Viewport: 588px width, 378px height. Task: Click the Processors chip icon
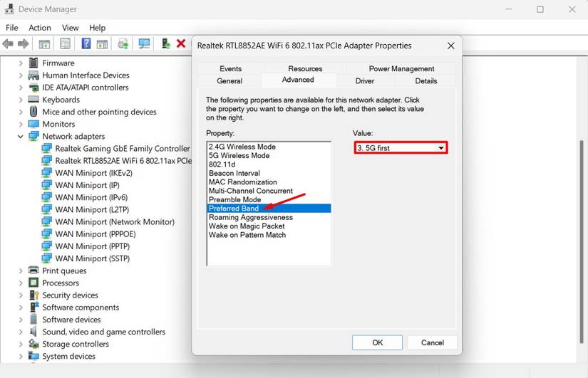[x=33, y=283]
